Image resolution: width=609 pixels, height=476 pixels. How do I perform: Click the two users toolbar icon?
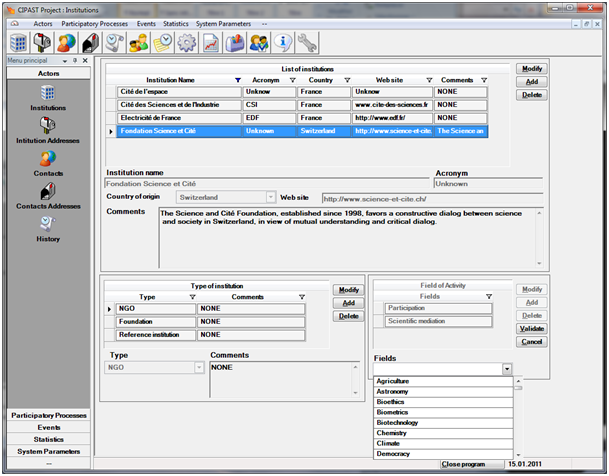point(259,42)
